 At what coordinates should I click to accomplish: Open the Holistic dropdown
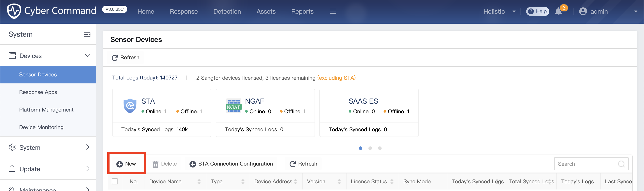tap(499, 12)
